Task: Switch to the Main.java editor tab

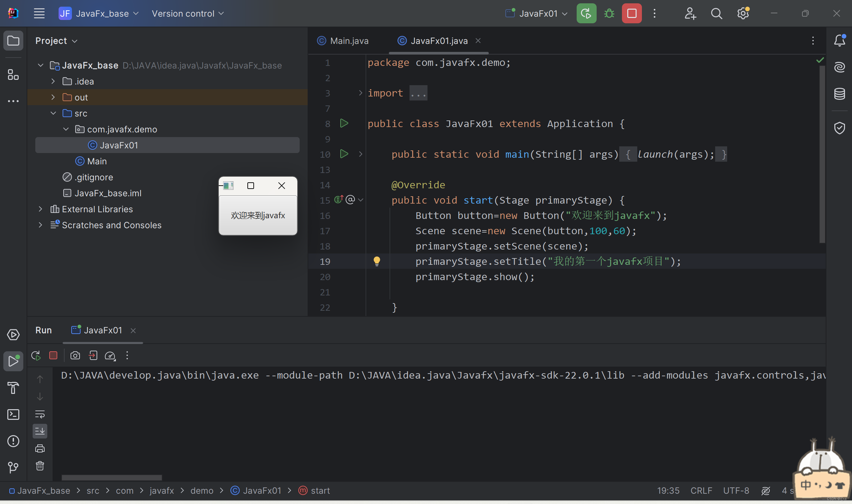Action: [343, 41]
